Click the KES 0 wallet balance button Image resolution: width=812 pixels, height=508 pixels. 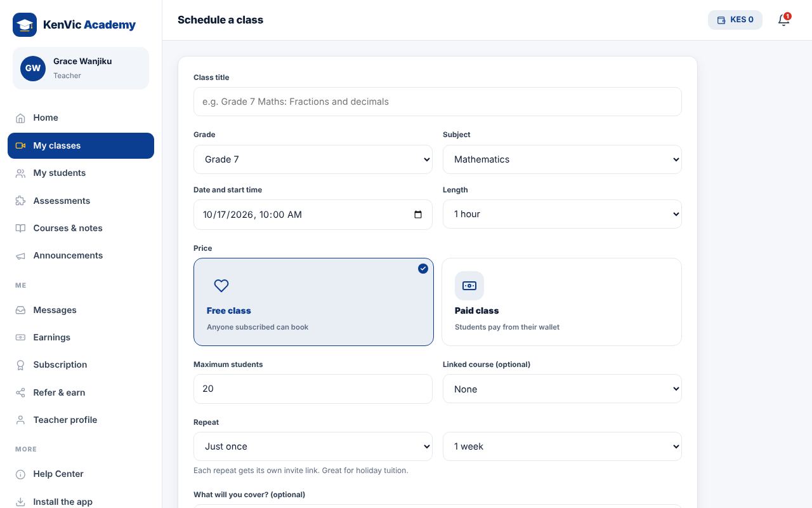tap(735, 20)
